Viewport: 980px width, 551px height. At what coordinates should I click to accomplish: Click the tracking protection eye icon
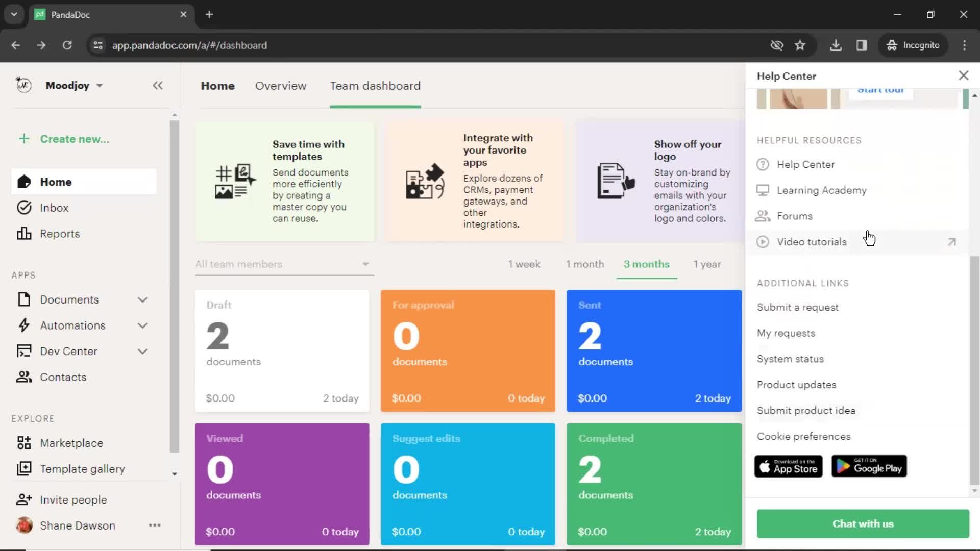(x=776, y=45)
